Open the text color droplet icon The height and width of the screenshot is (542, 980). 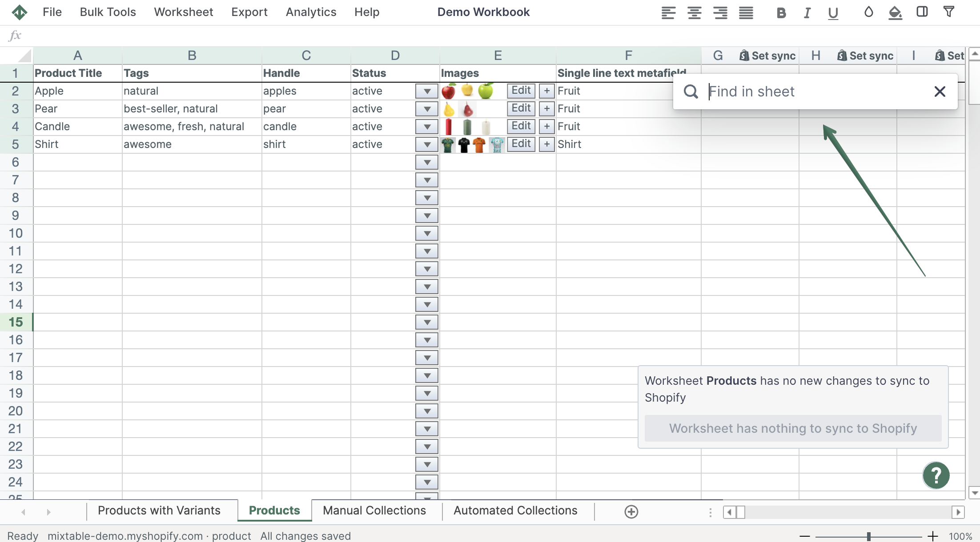click(x=868, y=12)
